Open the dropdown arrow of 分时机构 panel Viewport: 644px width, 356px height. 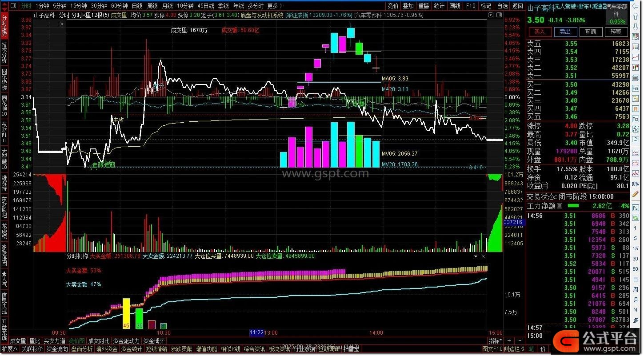pyautogui.click(x=475, y=256)
